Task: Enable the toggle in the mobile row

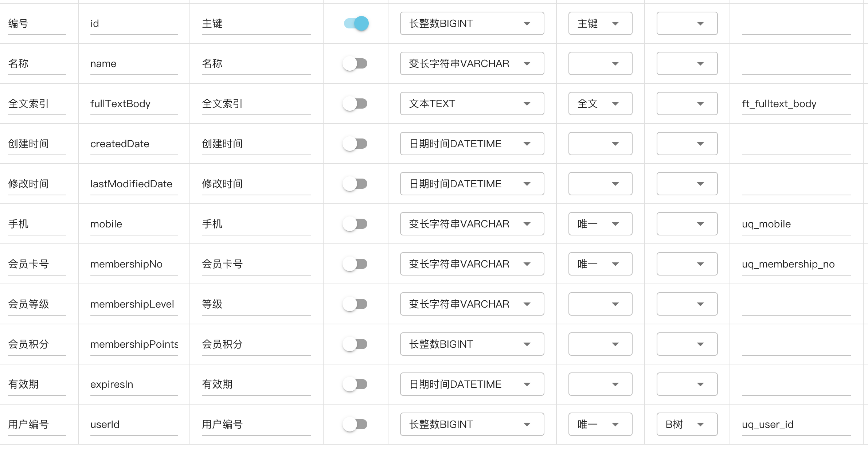Action: 355,224
